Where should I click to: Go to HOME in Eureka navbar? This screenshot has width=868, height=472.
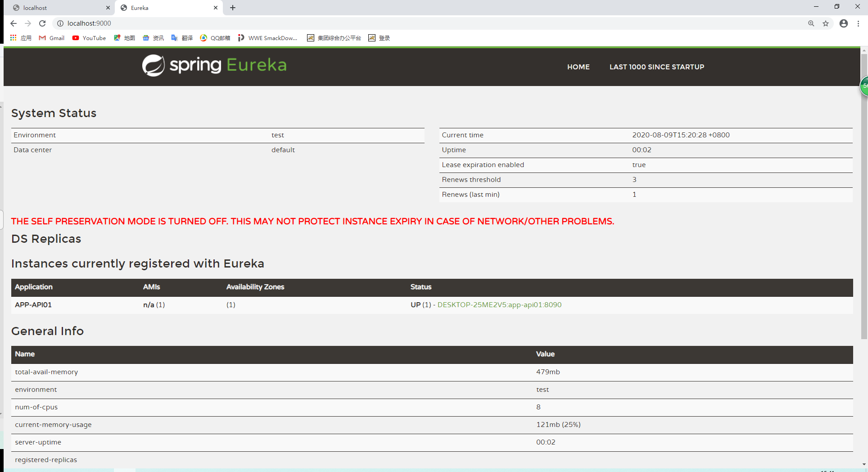(579, 67)
